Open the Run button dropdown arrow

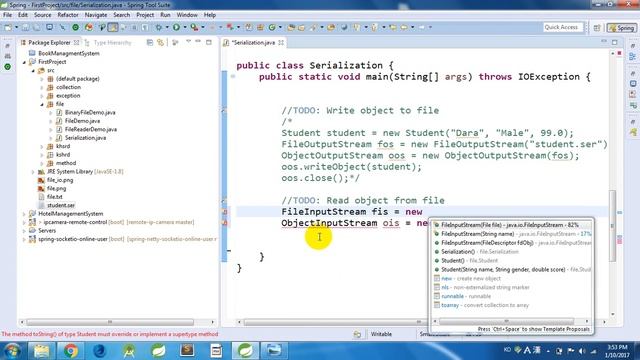point(185,27)
